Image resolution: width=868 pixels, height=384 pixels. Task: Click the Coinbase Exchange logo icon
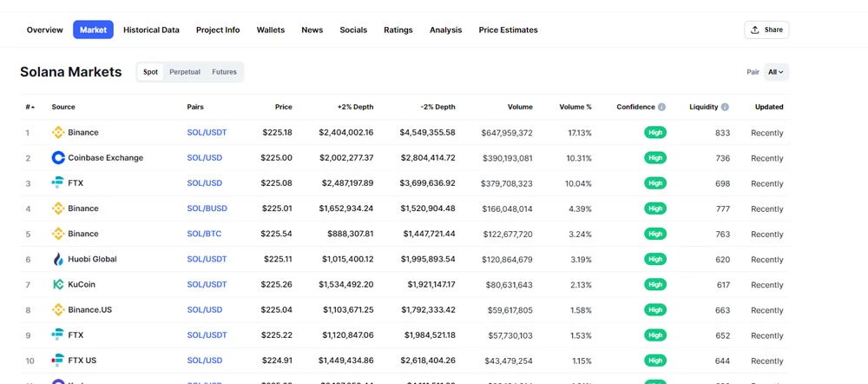58,158
